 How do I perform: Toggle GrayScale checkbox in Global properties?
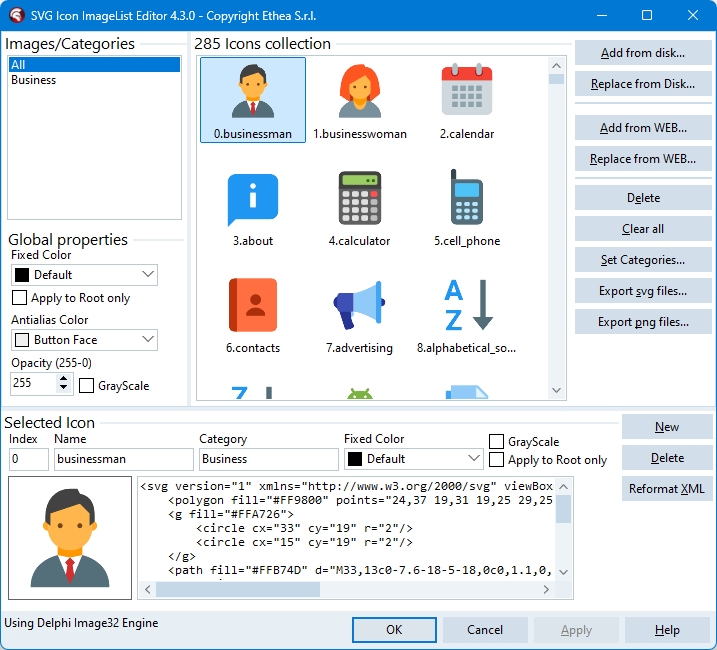87,385
